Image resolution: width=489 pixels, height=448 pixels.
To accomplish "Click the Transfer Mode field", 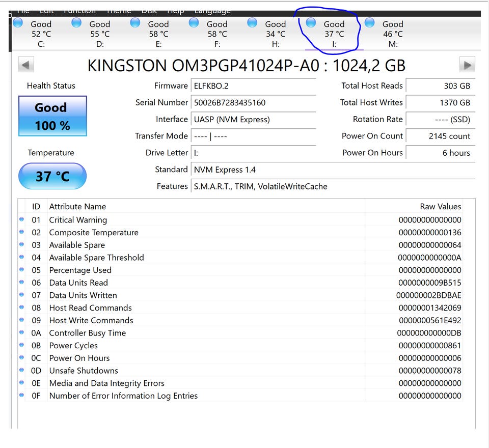I will click(254, 136).
